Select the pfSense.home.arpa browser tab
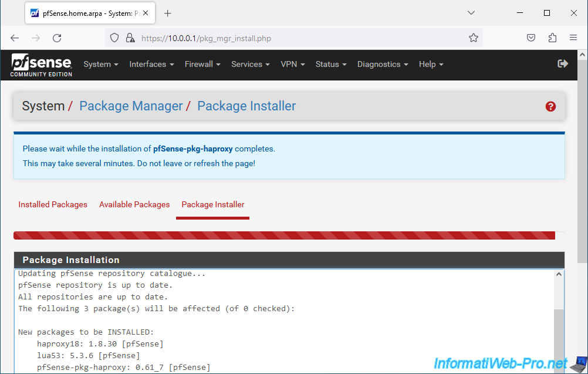The width and height of the screenshot is (588, 374). point(90,13)
